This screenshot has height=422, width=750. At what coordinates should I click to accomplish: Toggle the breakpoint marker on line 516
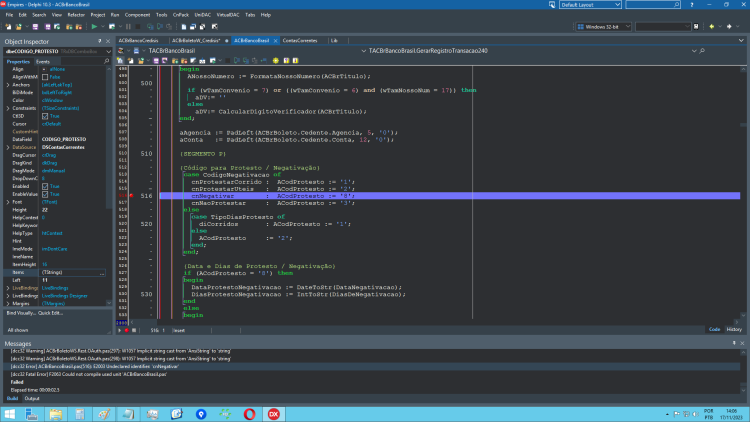[131, 196]
